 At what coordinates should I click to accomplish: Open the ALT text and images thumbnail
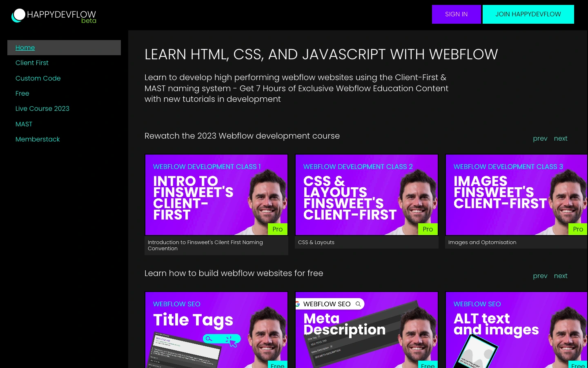[x=517, y=330]
